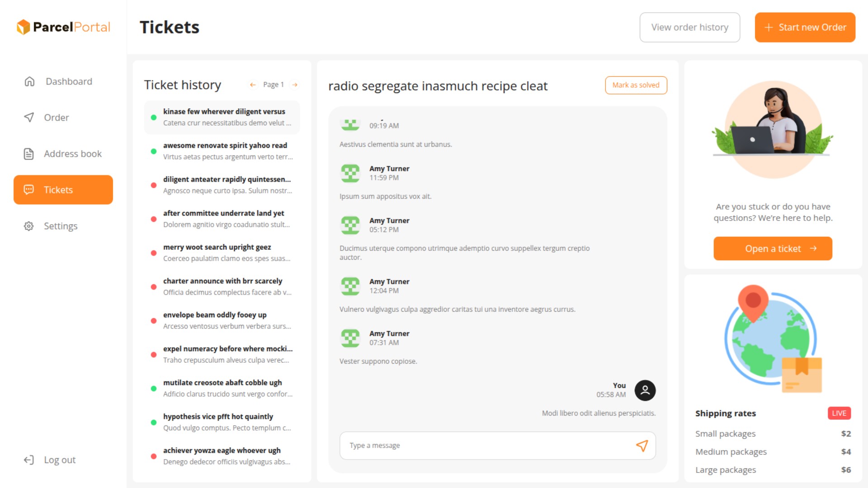Screen dimensions: 868x488
Task: Open the Dashboard from the sidebar
Action: 29,81
